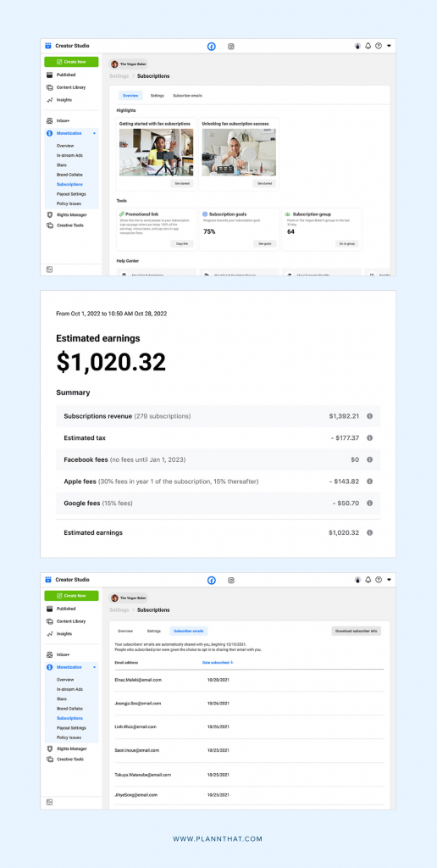Collapse Monetization chevron in the Overview window sidebar
The width and height of the screenshot is (437, 868).
(x=94, y=133)
